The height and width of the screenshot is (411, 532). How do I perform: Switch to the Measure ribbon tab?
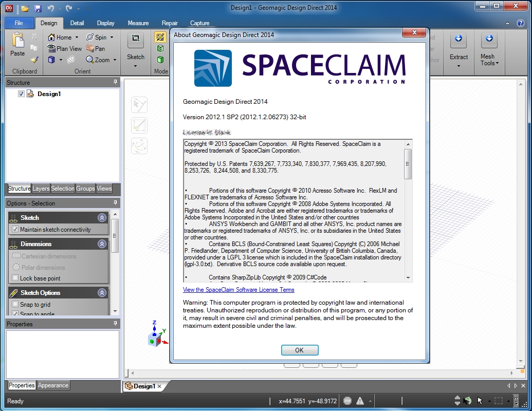[138, 23]
